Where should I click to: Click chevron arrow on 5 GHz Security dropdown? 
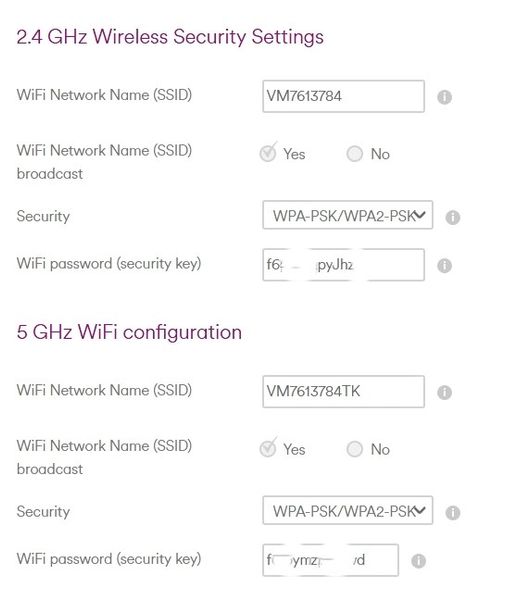tap(420, 510)
